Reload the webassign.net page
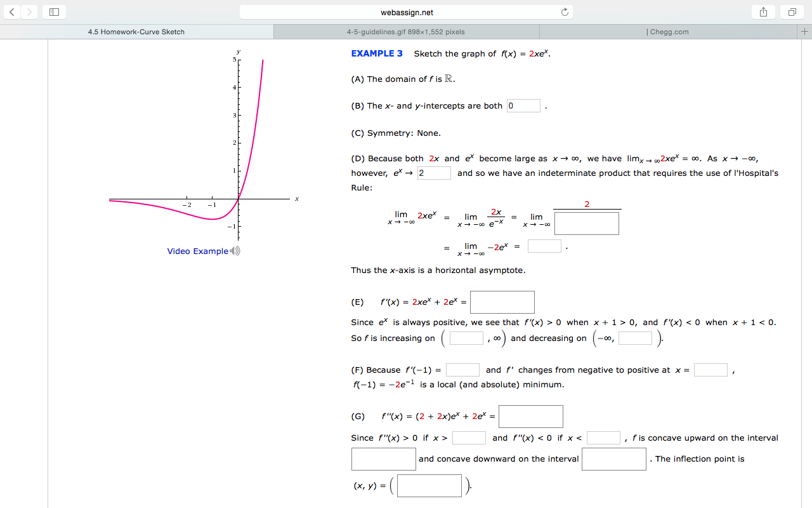 click(564, 11)
